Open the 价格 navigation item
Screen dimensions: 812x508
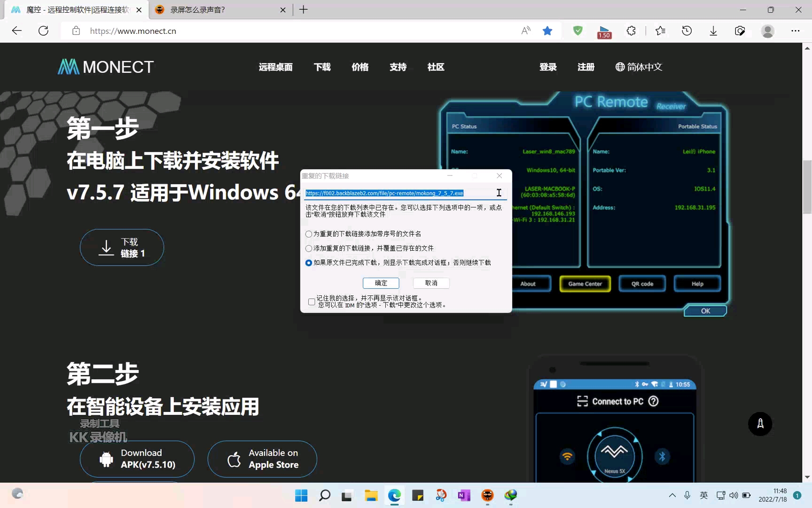click(x=360, y=67)
